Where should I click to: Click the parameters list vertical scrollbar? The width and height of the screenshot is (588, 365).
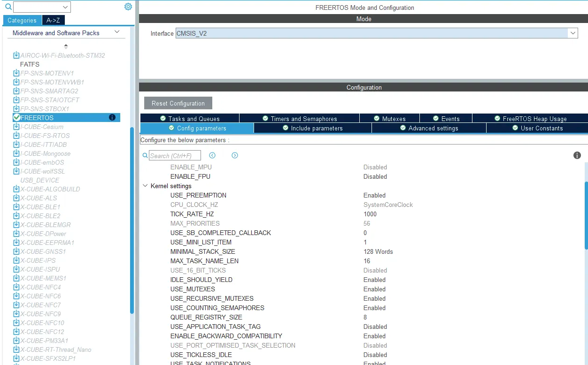[x=586, y=216]
